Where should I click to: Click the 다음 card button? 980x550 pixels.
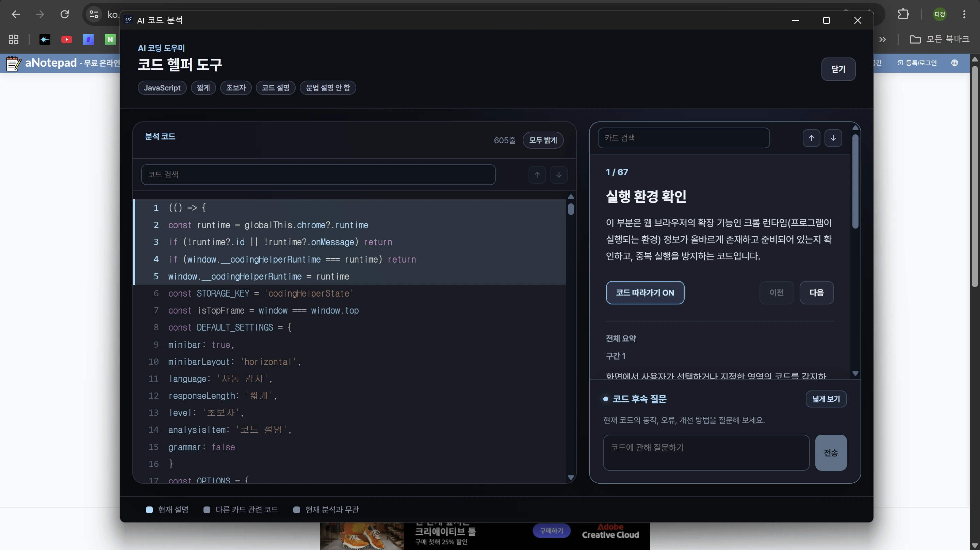816,293
